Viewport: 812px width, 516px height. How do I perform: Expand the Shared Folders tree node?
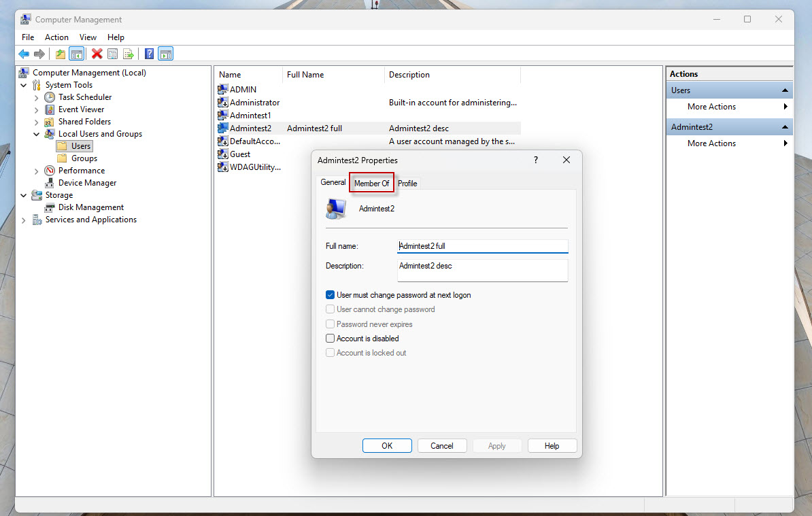click(36, 122)
